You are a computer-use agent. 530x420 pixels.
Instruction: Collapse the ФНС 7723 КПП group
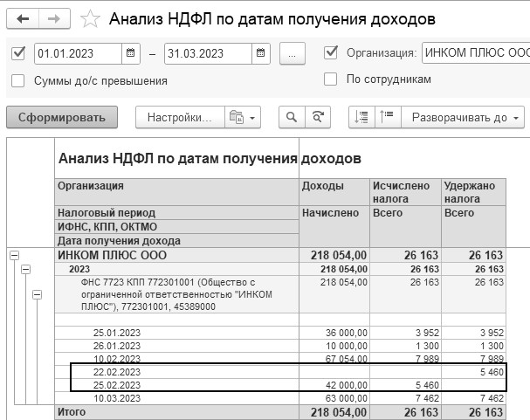coord(37,294)
